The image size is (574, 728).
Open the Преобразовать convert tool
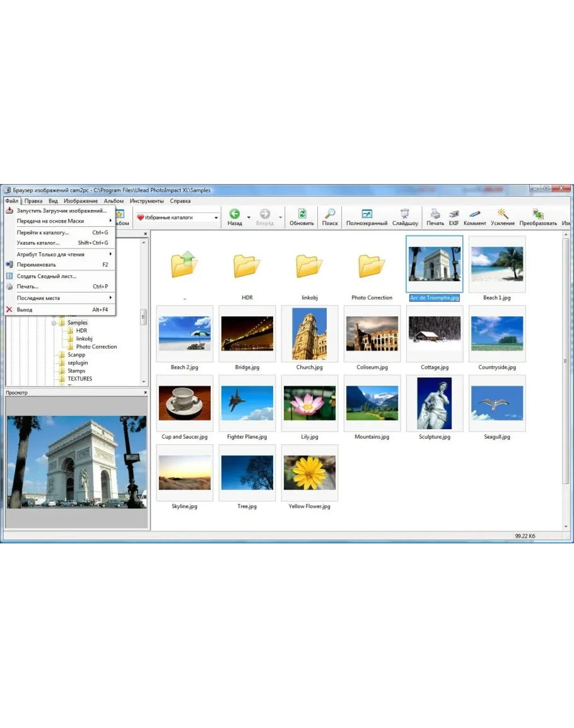point(538,217)
